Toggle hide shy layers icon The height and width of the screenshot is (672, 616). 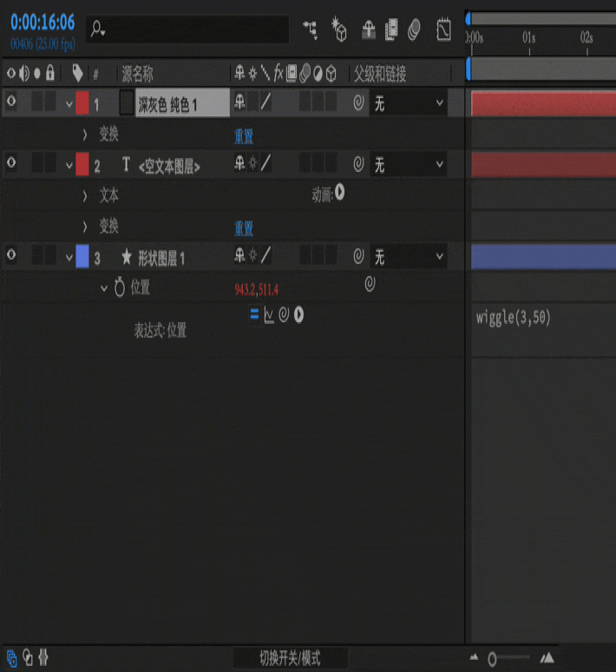point(368,30)
